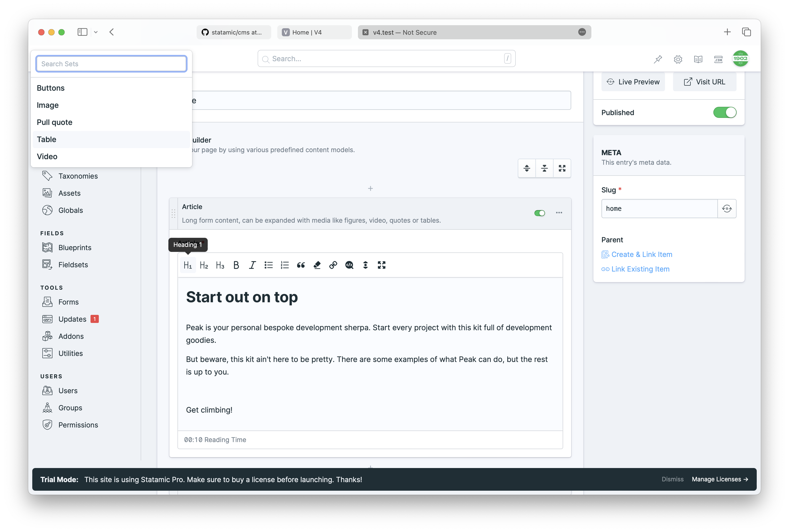
Task: Toggle bold in article editor
Action: (x=236, y=265)
